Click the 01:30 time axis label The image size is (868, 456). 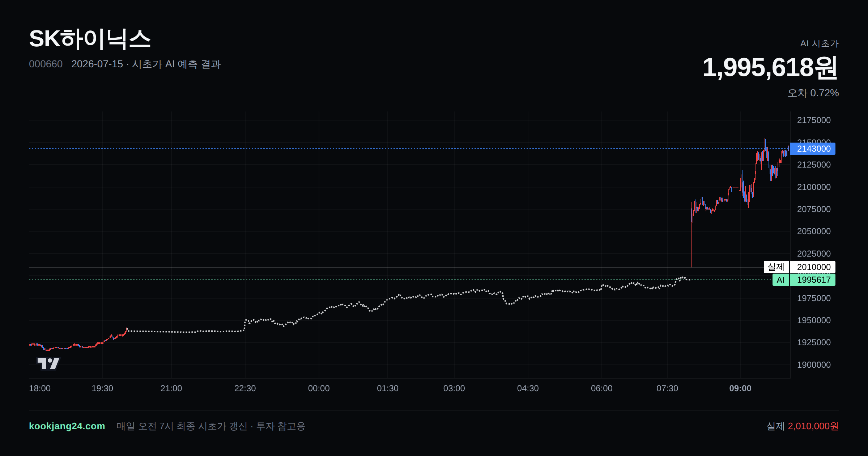388,388
